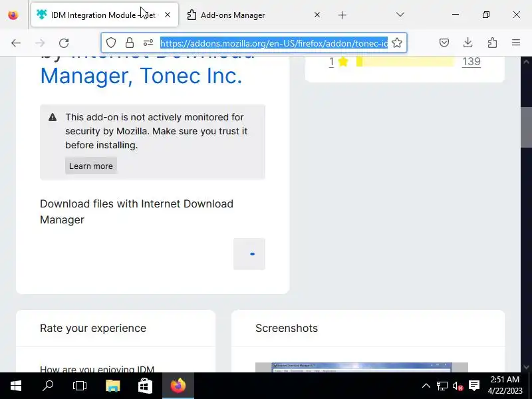
Task: Switch to IDM Integration Module tab
Action: point(104,15)
